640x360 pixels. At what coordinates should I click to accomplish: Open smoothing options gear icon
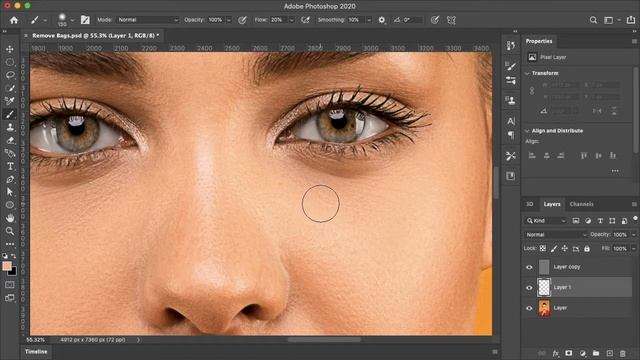coord(382,20)
